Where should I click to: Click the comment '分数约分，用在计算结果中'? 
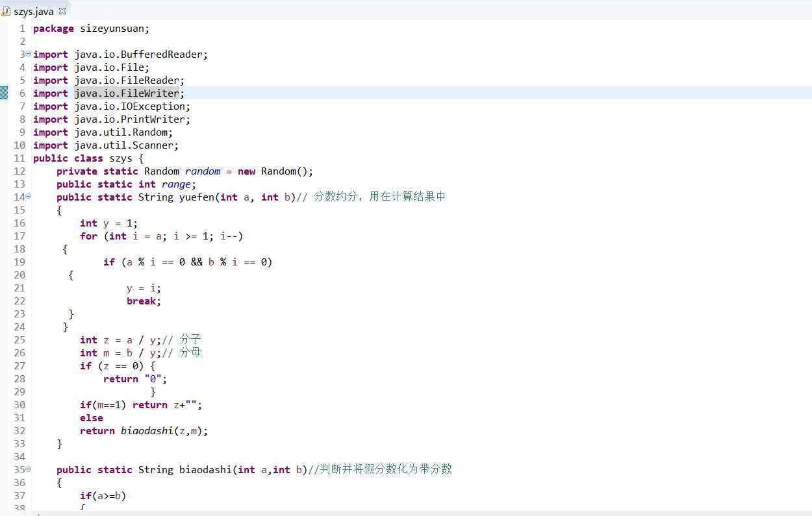click(x=379, y=197)
